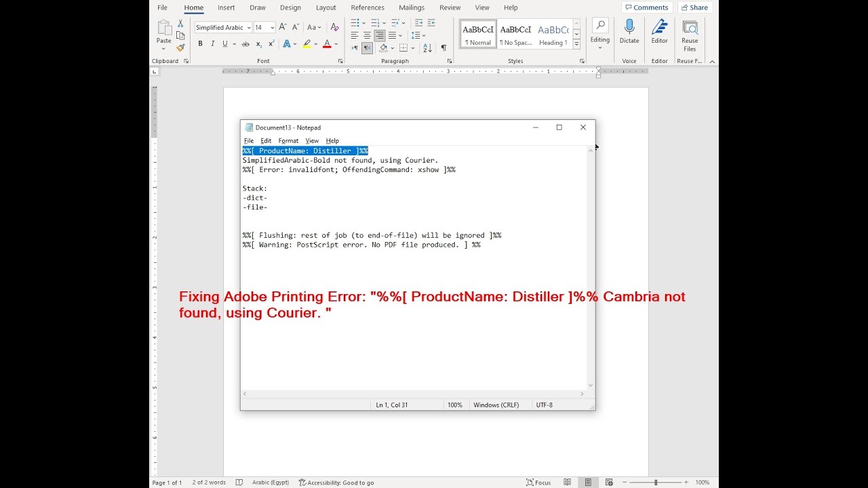Justify paragraph text
The image size is (868, 488).
392,35
